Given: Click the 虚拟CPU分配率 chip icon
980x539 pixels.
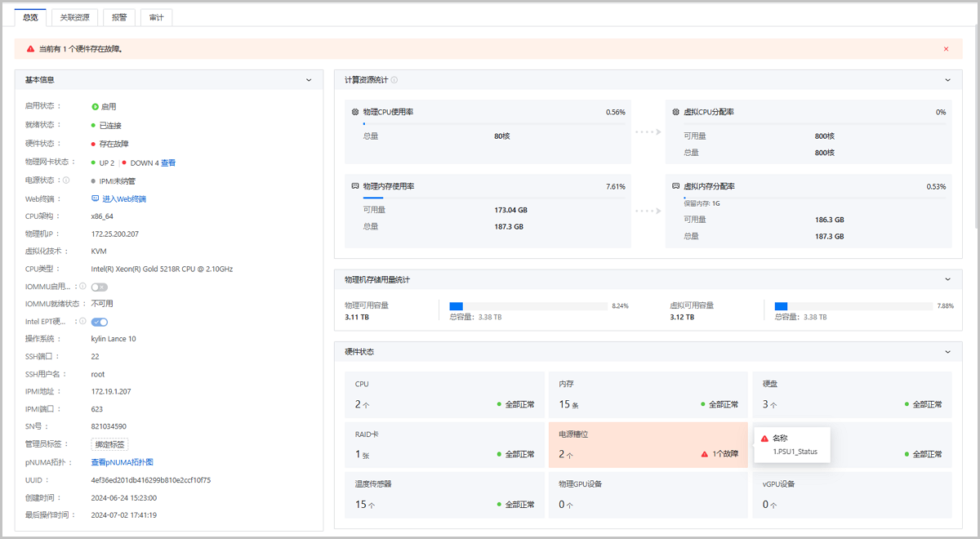Looking at the screenshot, I should click(x=675, y=112).
